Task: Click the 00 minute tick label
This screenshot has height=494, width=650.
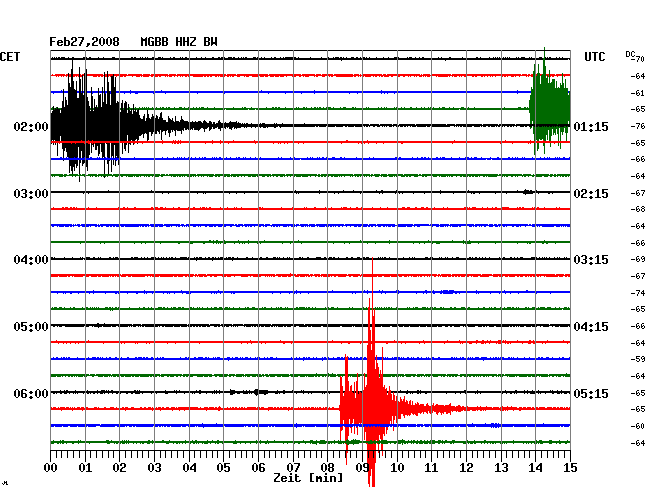Action: click(x=51, y=468)
